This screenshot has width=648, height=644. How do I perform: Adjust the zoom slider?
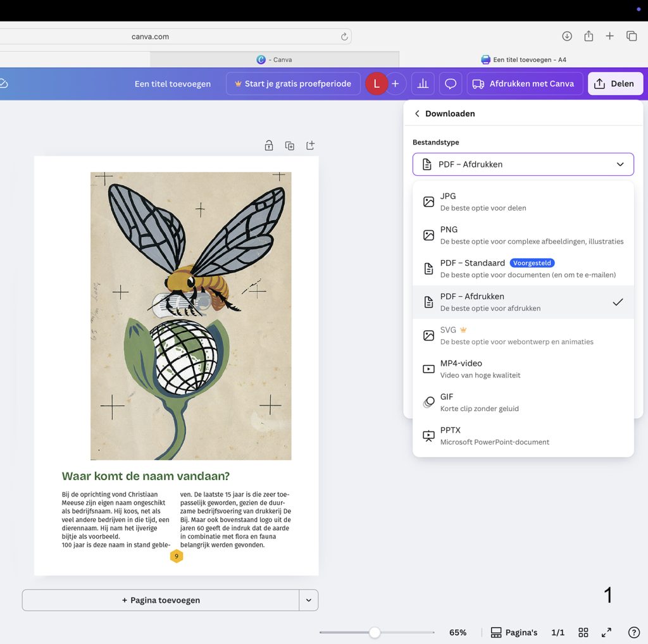coord(375,632)
